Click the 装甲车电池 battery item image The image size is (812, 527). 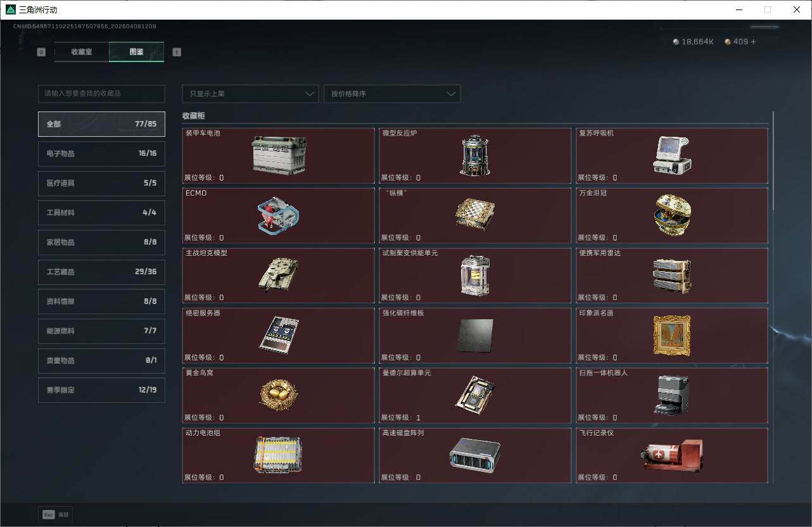279,155
